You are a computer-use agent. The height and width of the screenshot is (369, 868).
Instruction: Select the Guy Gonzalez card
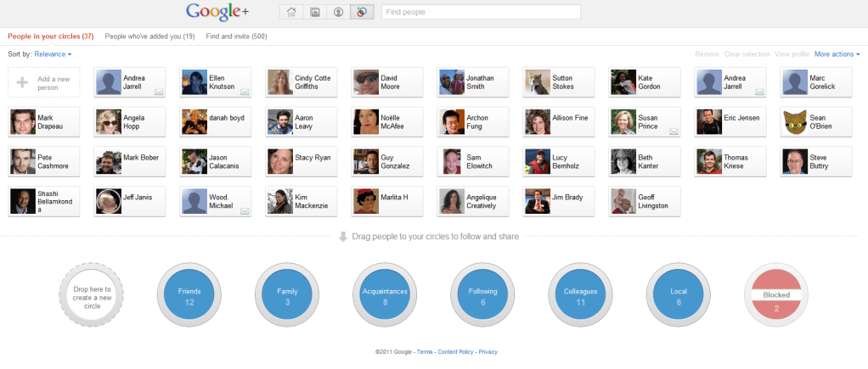point(387,161)
